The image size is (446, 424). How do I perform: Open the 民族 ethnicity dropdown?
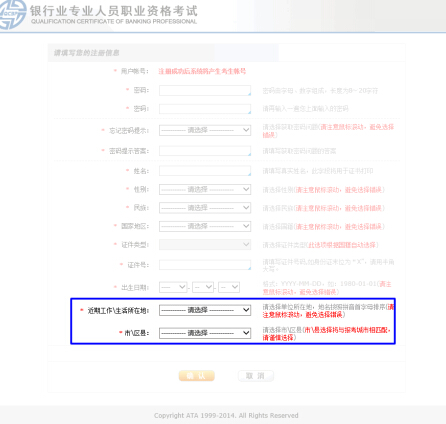[205, 208]
